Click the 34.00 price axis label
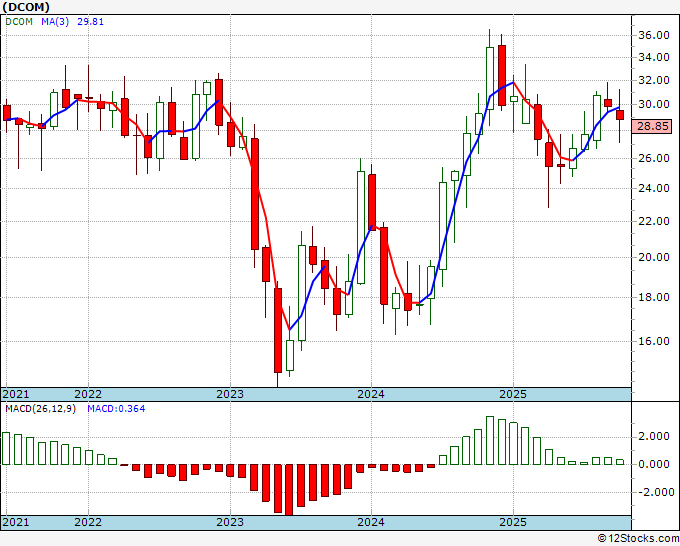This screenshot has width=680, height=546. click(654, 57)
